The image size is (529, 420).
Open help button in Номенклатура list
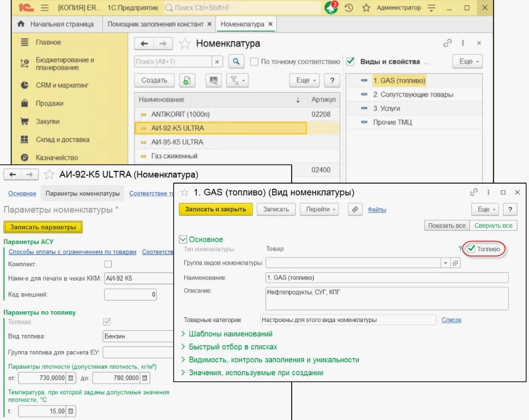click(x=332, y=81)
